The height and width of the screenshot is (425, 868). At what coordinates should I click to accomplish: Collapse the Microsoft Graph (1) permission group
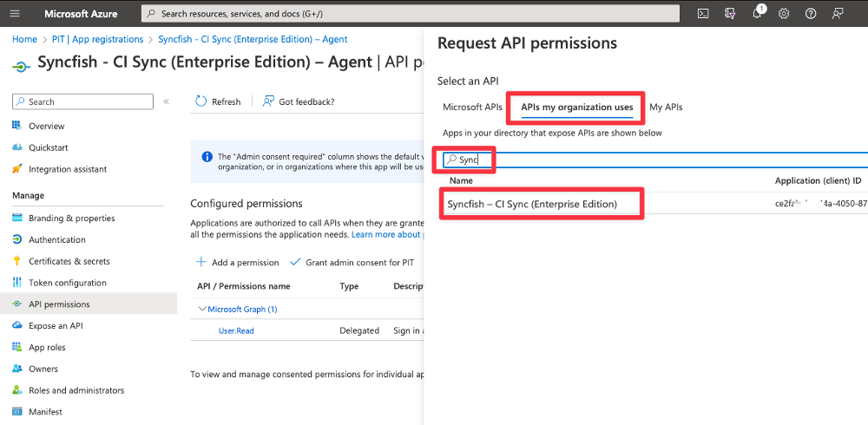[x=202, y=310]
